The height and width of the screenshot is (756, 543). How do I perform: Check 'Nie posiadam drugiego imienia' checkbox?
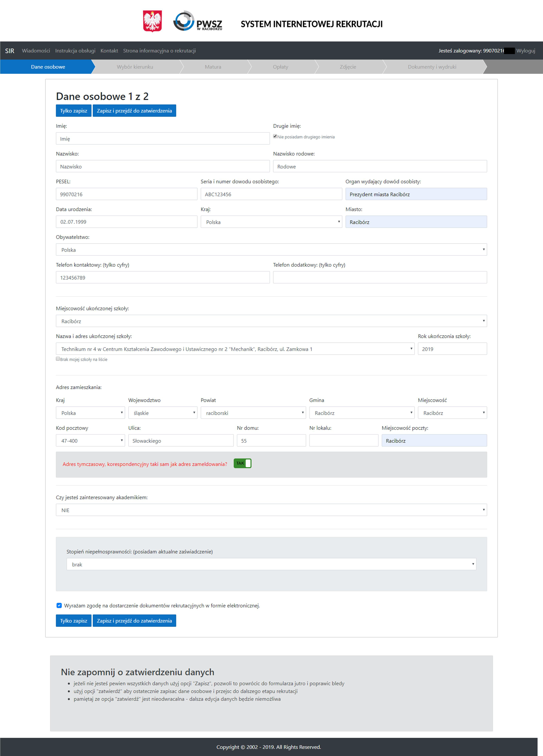(275, 136)
